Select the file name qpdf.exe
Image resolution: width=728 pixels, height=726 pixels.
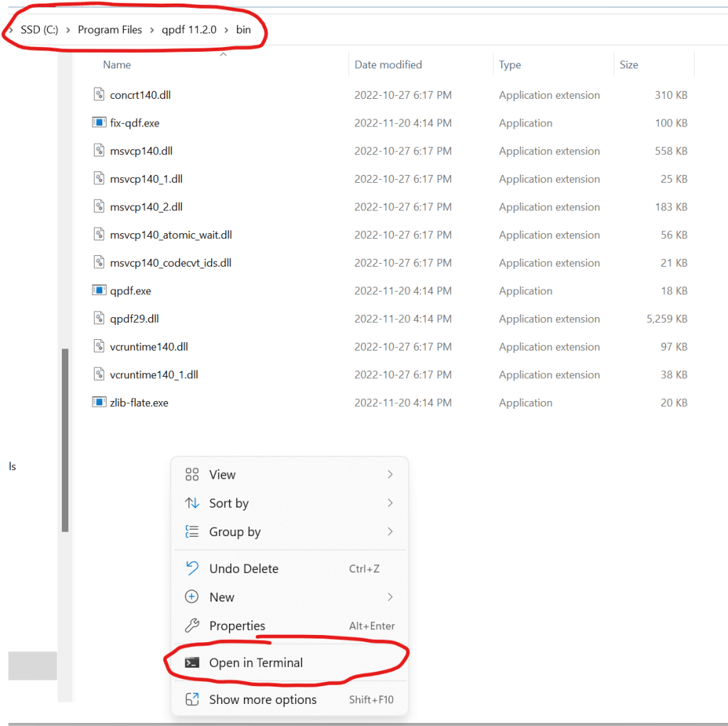131,291
